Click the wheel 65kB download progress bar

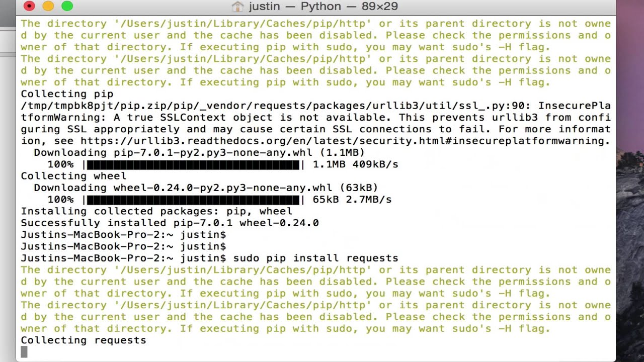pyautogui.click(x=193, y=200)
